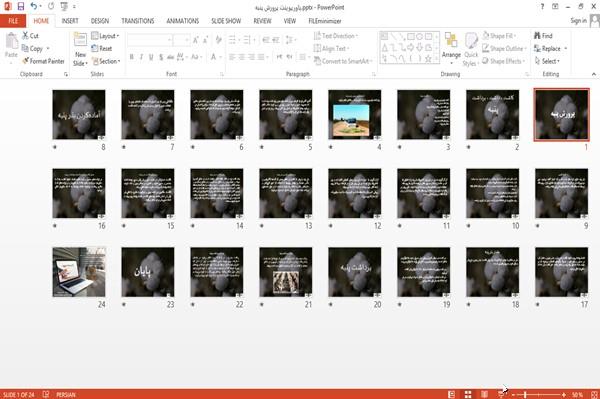Open the Layout dropdown

pos(105,36)
